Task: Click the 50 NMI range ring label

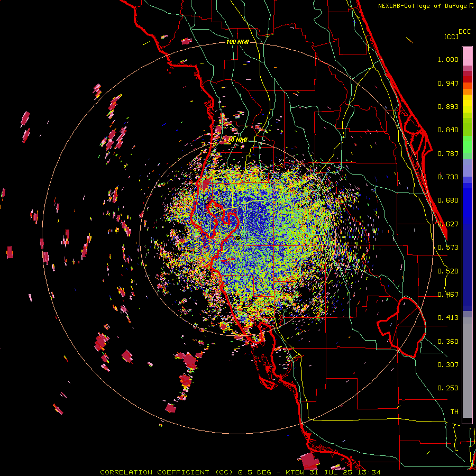Action: coord(237,140)
